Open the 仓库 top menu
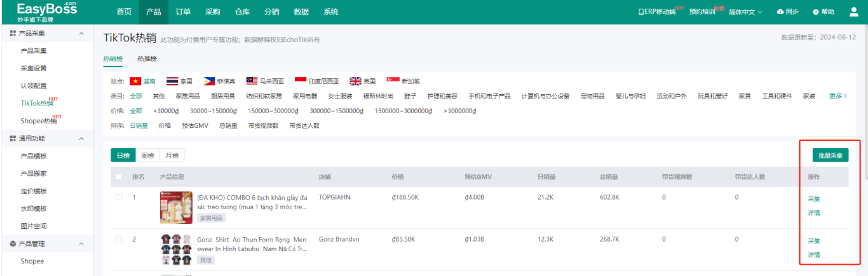 242,12
